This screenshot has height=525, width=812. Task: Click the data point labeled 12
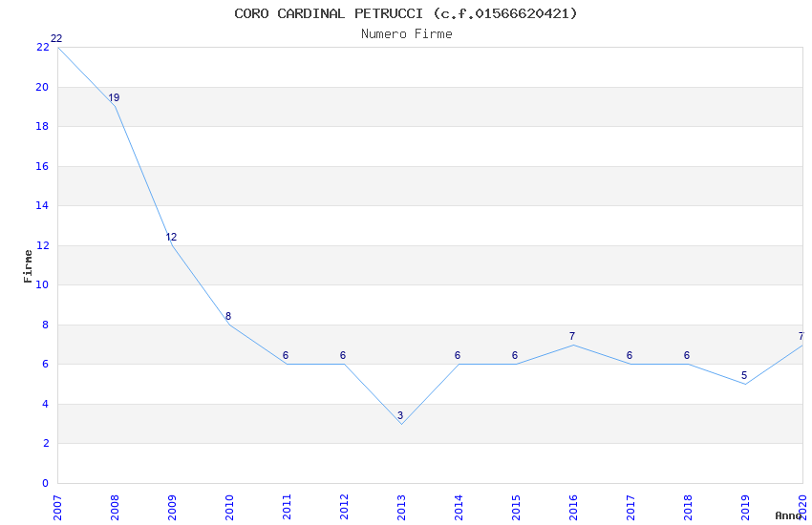click(x=172, y=245)
